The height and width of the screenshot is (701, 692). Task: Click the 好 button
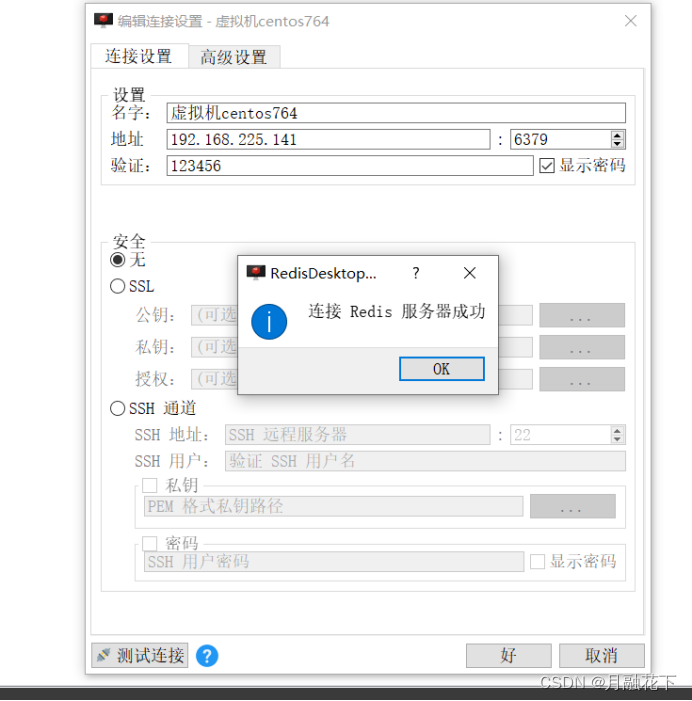(509, 656)
